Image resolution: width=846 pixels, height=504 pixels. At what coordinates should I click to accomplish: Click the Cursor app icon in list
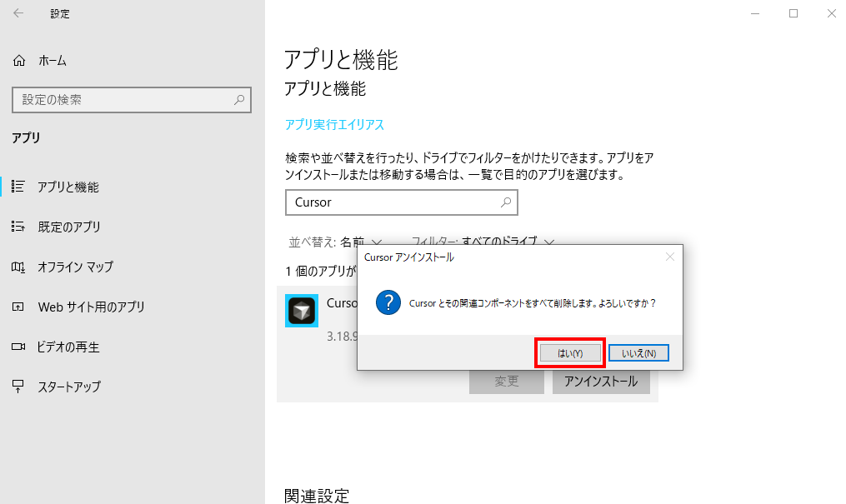pos(302,311)
